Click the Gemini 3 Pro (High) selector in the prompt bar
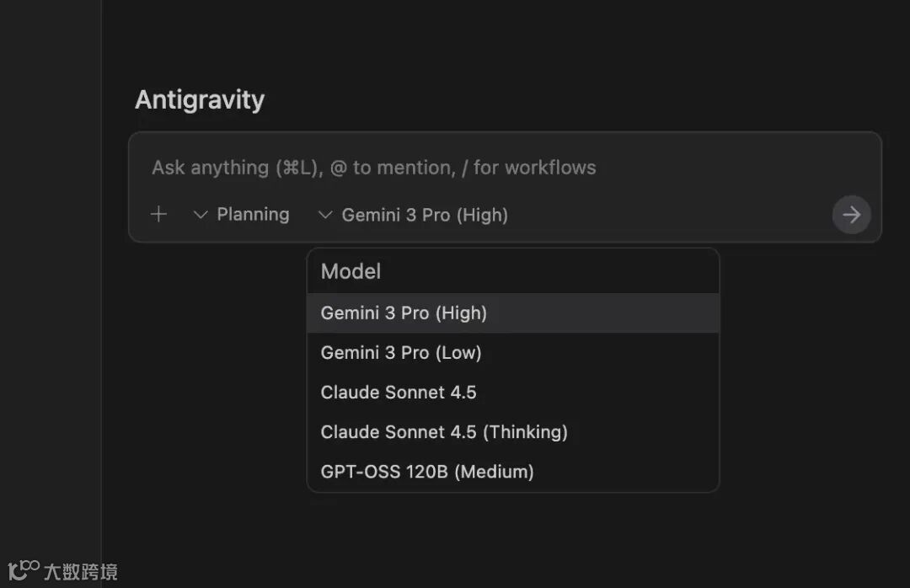 click(424, 215)
